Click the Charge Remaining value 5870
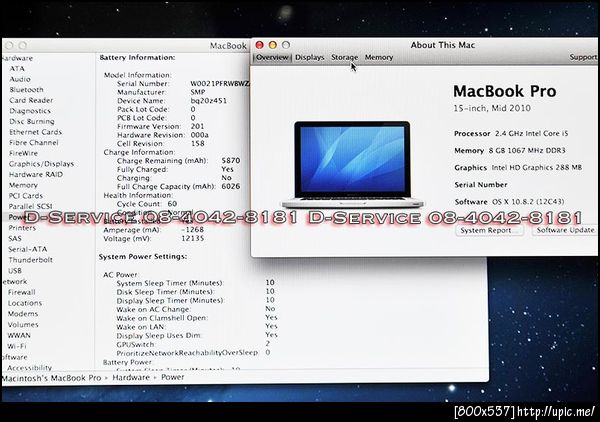Screen dimensions: 600x422 231,161
